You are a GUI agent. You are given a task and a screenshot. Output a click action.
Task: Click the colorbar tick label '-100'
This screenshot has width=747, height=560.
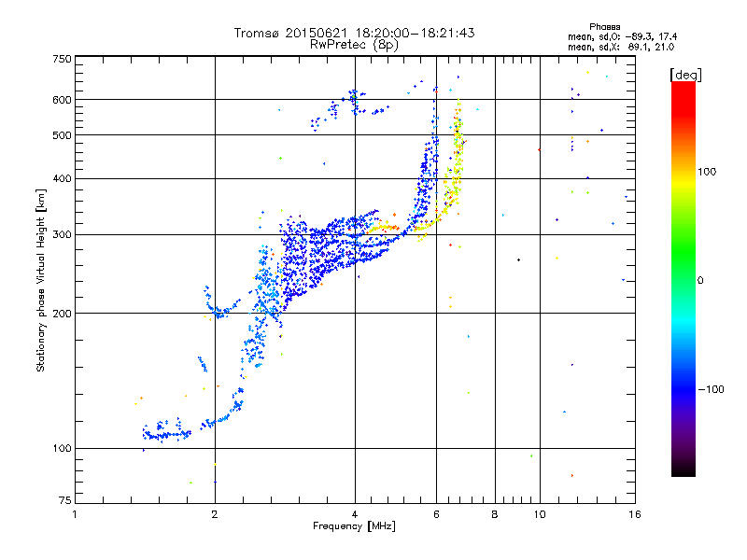pos(711,389)
